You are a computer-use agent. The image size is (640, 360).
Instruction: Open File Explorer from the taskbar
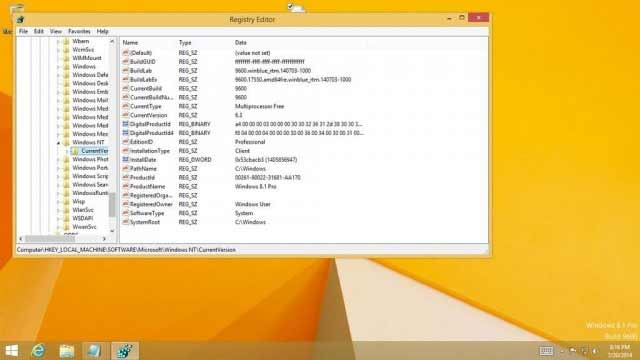pyautogui.click(x=67, y=351)
